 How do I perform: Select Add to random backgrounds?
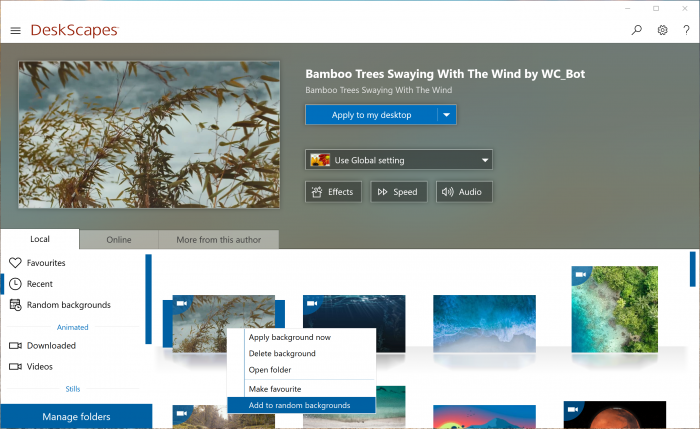tap(301, 405)
